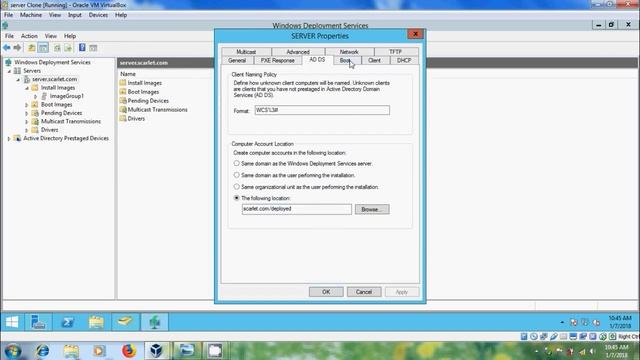Screen dimensions: 640x360
Task: Click the Apply button
Action: coord(402,292)
